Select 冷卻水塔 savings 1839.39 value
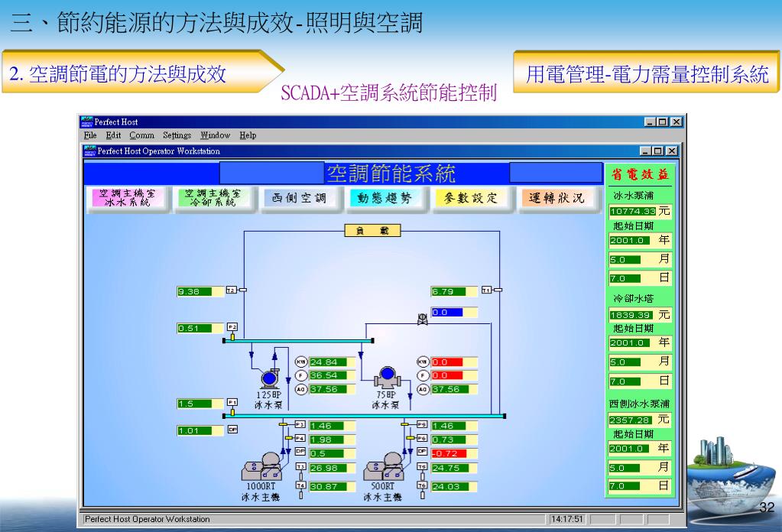The width and height of the screenshot is (782, 532). [x=631, y=315]
